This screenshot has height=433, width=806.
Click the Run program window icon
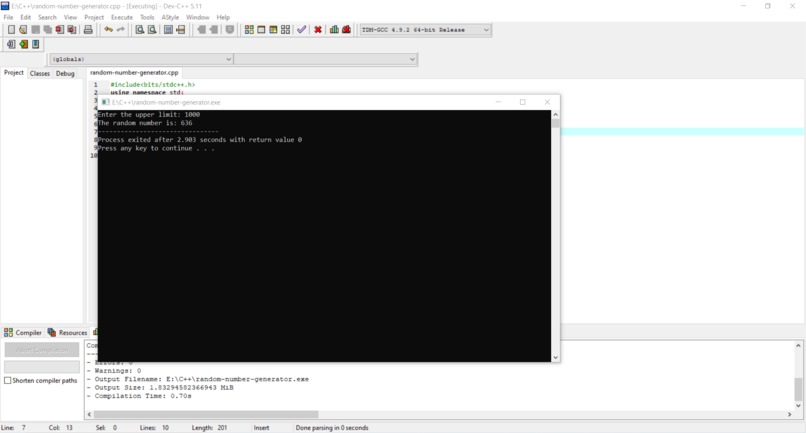tap(261, 30)
